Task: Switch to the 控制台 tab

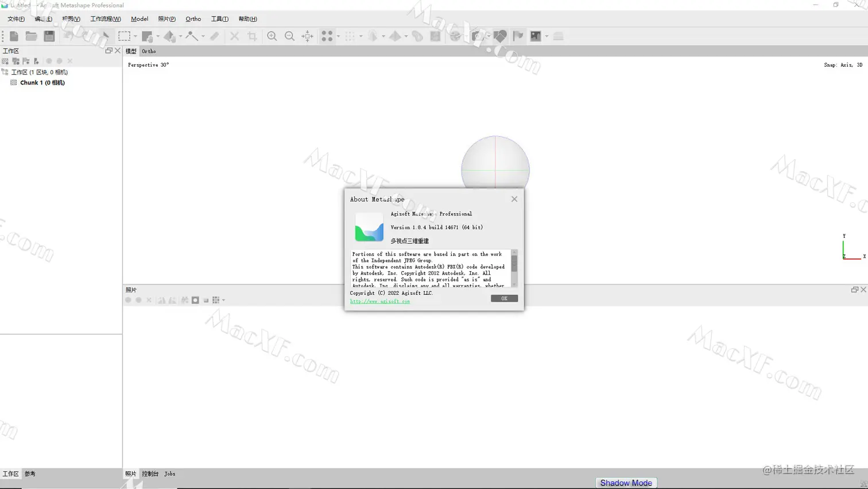Action: click(150, 474)
